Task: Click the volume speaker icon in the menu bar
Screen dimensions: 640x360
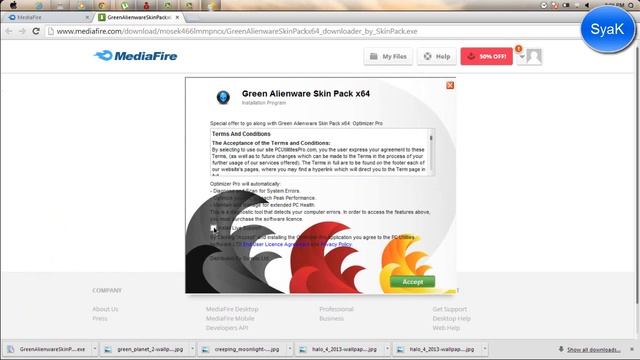Action: [x=587, y=5]
